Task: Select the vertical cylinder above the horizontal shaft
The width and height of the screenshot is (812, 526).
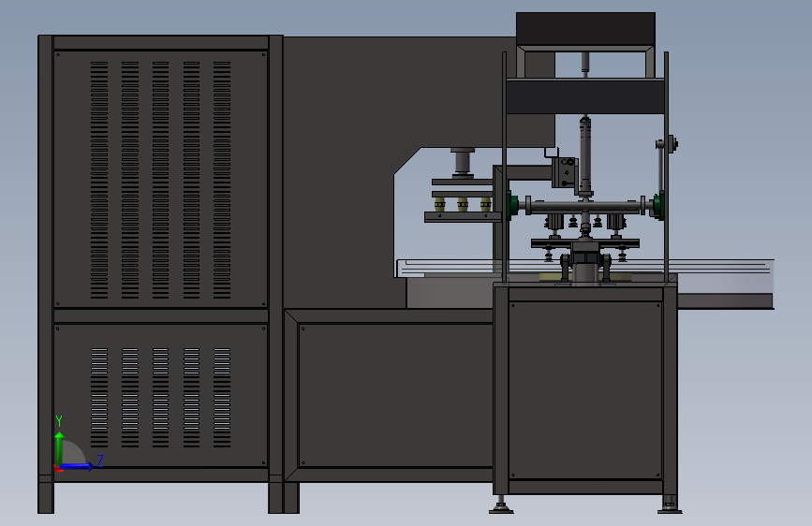Action: [x=585, y=156]
